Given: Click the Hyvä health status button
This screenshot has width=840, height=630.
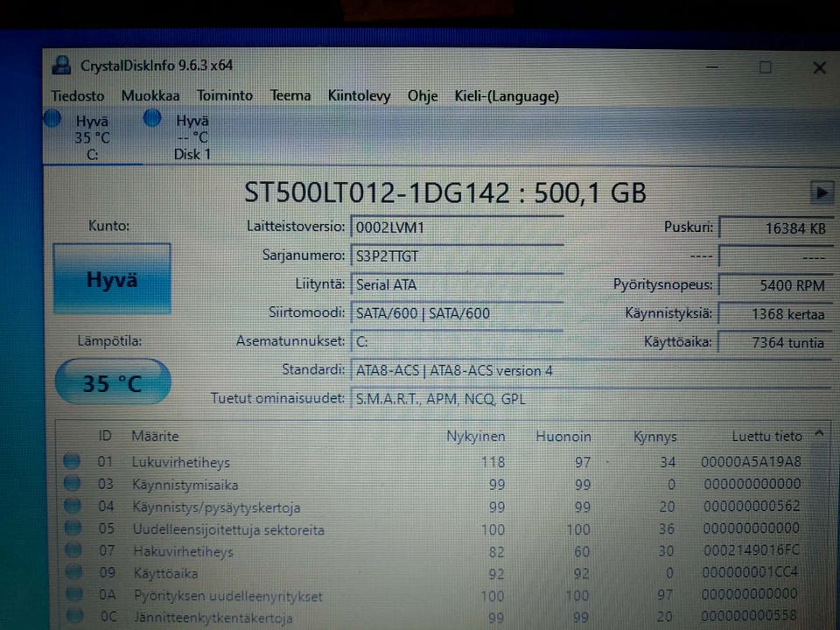Looking at the screenshot, I should click(x=112, y=278).
